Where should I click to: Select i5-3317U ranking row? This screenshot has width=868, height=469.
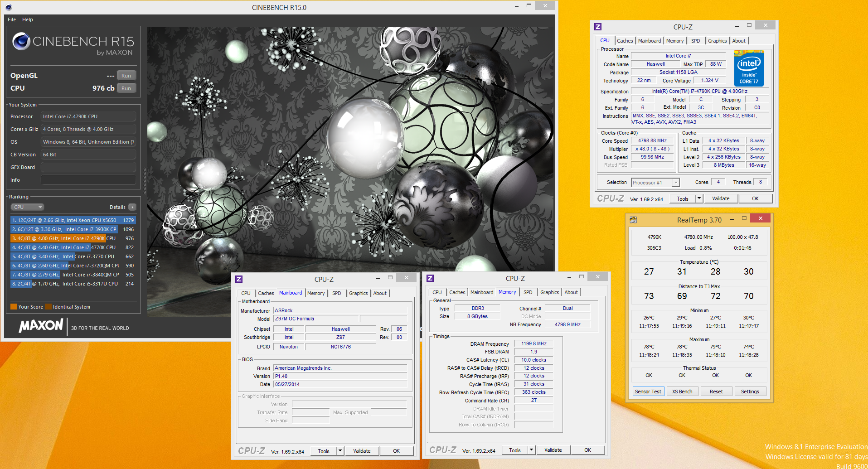click(x=73, y=284)
